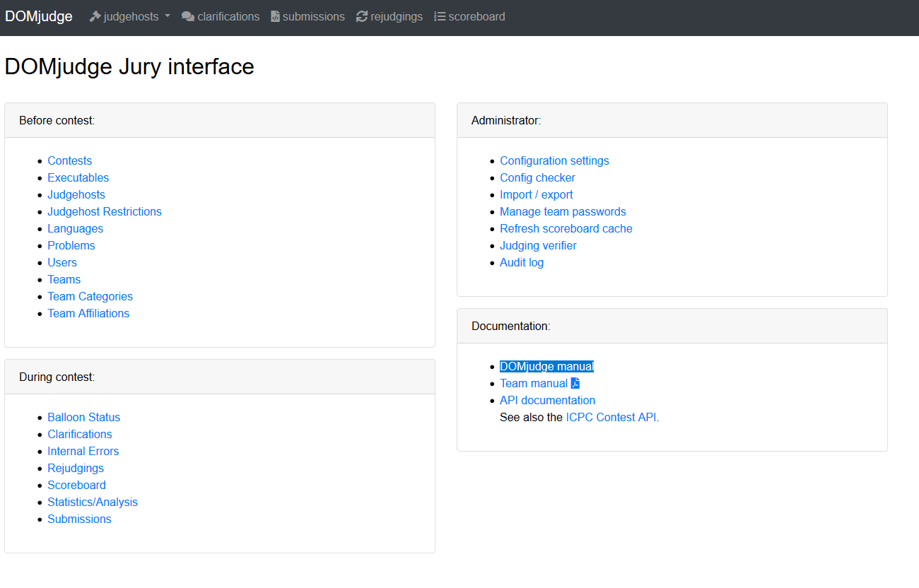View the Teams page
The image size is (919, 588).
click(x=64, y=279)
